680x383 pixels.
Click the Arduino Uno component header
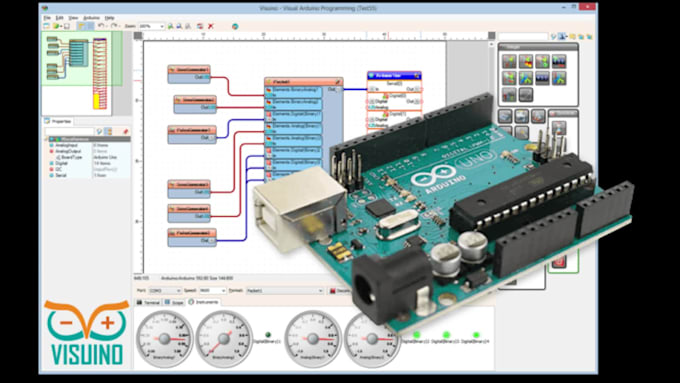click(394, 75)
